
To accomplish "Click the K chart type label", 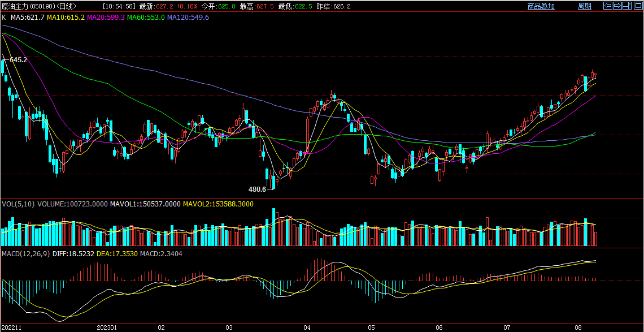I will (4, 18).
